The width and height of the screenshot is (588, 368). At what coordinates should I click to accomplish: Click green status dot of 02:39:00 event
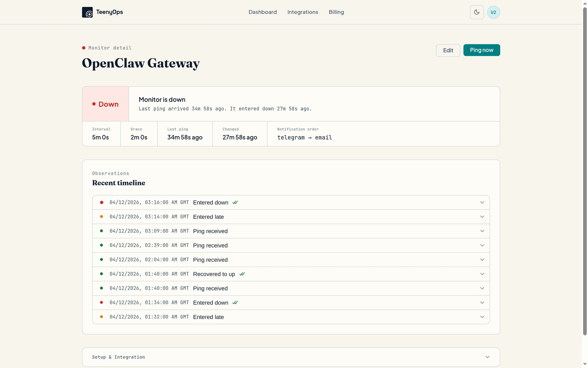pyautogui.click(x=102, y=245)
